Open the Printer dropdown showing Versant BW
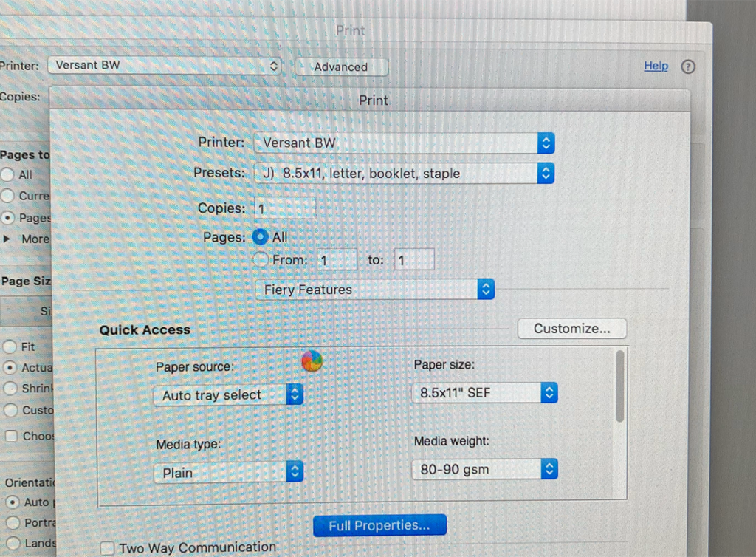Viewport: 756px width, 557px height. (404, 143)
